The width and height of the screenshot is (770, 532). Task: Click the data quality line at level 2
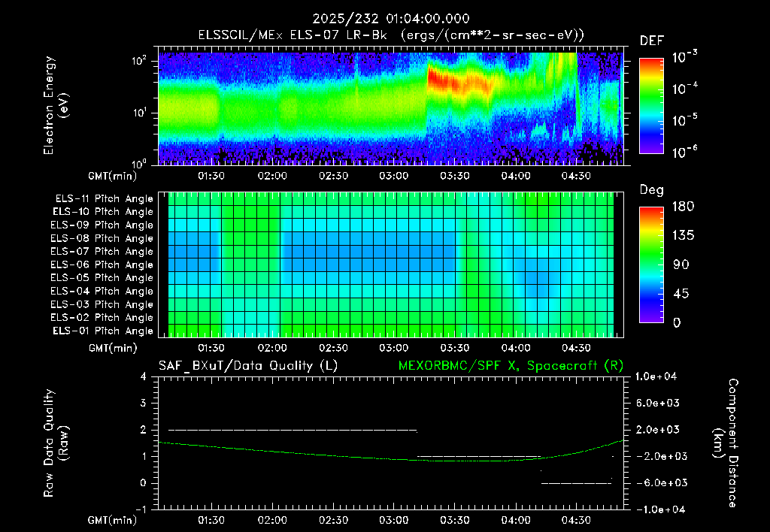(x=293, y=431)
